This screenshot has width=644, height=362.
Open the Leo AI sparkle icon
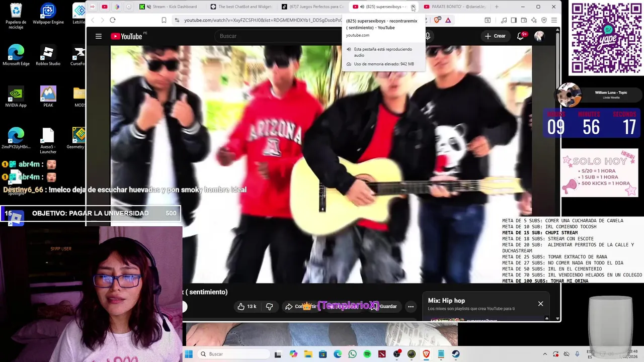534,20
